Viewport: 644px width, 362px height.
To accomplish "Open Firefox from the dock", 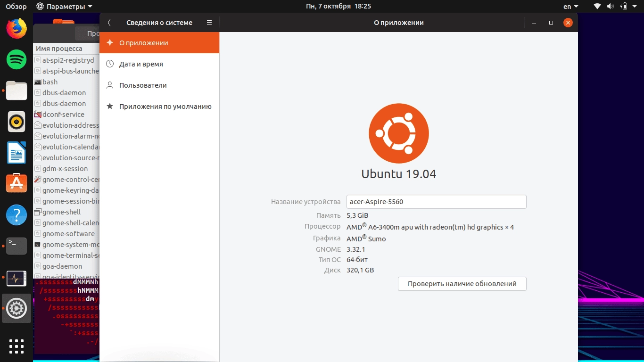I will coord(17,29).
